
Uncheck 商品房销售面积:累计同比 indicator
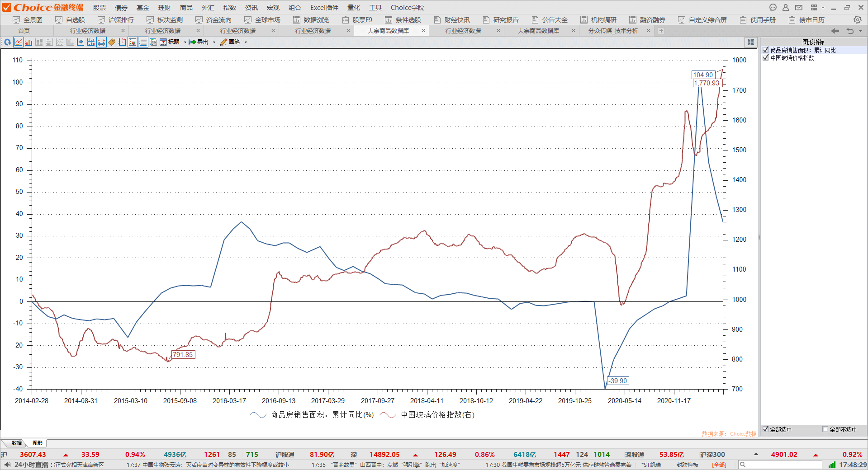(766, 50)
